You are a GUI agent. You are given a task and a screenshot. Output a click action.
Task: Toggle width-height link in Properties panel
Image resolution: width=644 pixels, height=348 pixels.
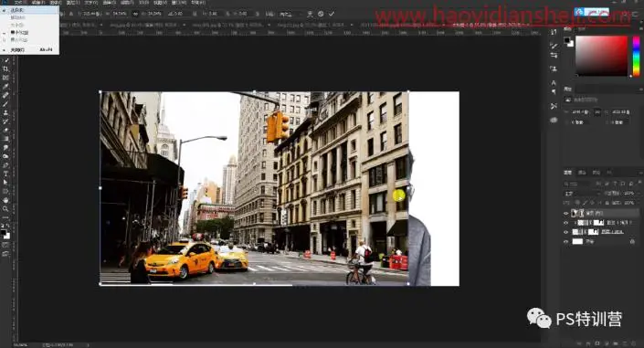click(x=597, y=111)
